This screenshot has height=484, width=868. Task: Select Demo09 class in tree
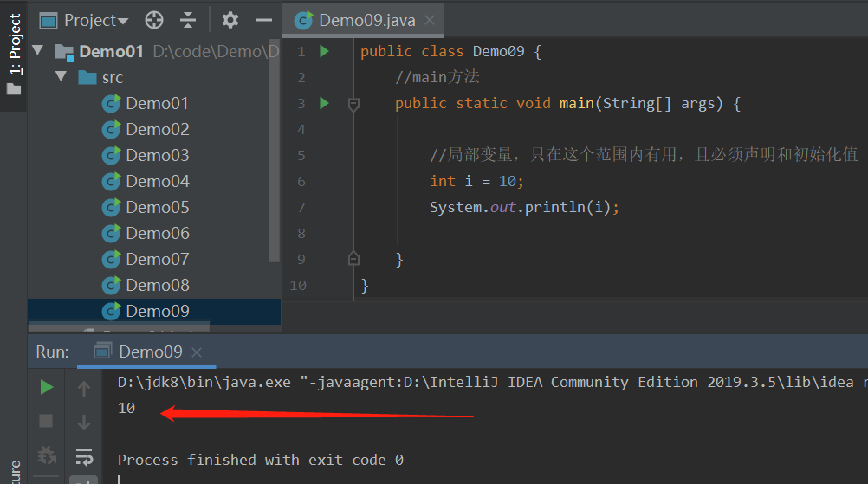point(154,312)
